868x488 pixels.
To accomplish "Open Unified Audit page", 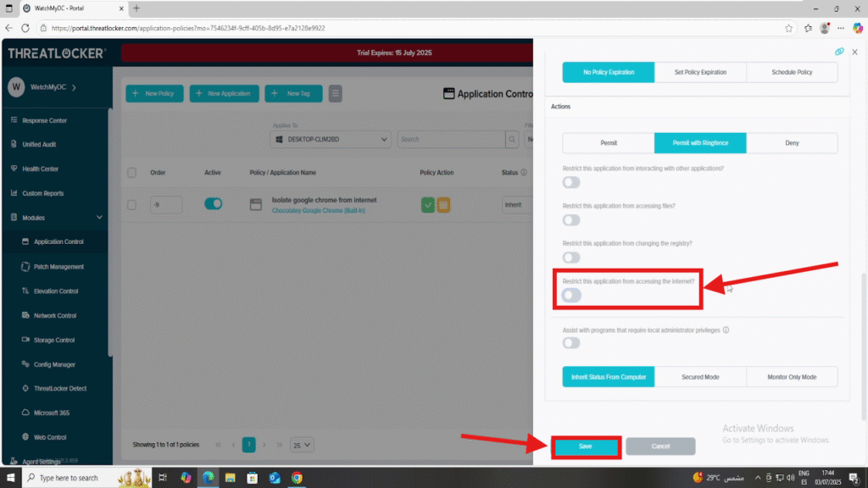I will point(39,144).
